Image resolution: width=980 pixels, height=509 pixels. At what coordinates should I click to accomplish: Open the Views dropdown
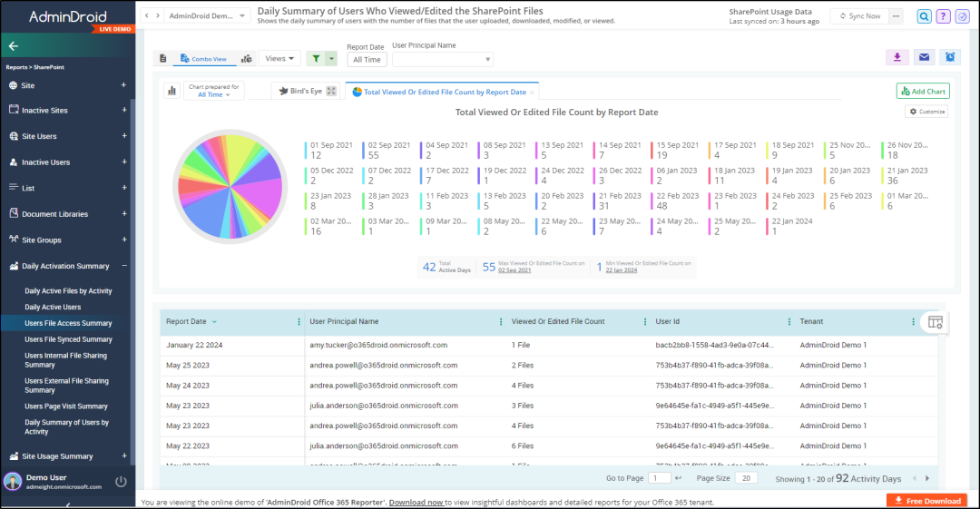click(x=279, y=59)
